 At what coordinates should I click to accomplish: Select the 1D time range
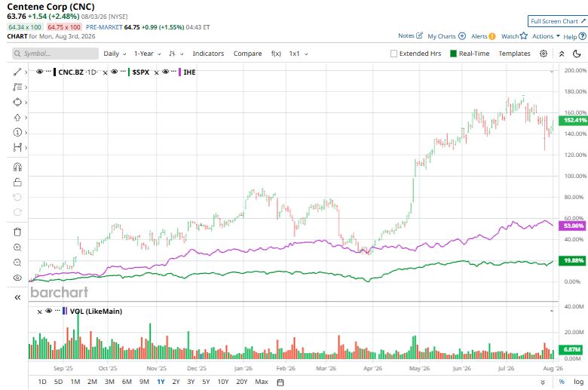(42, 382)
